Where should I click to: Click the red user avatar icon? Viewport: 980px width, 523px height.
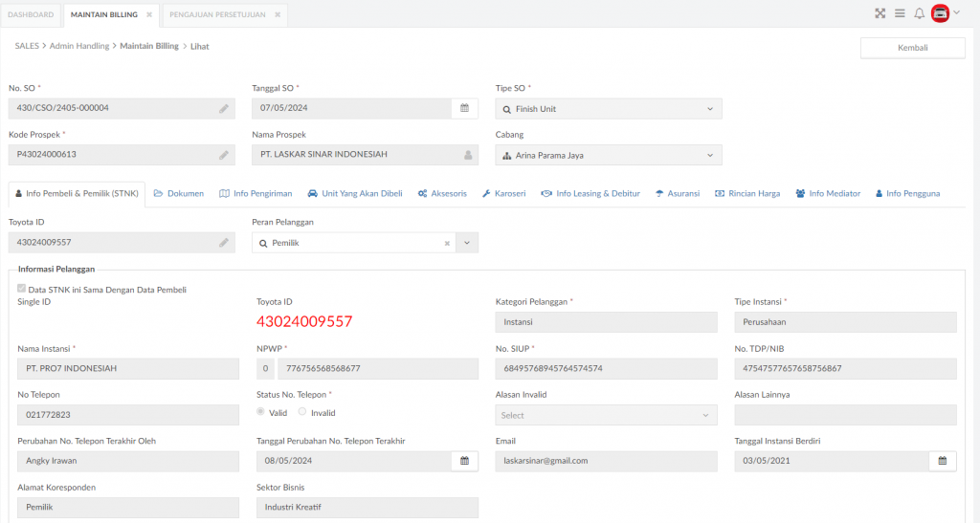[940, 13]
